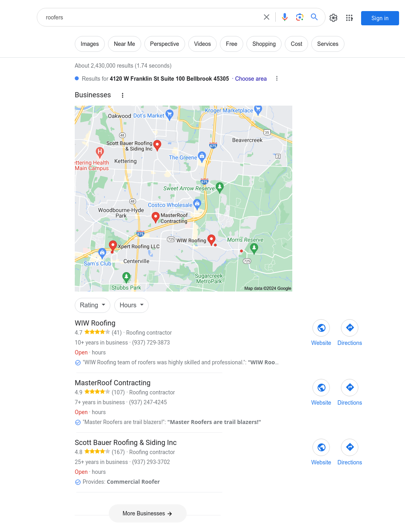Open Google apps grid
The image size is (405, 532).
tap(349, 18)
